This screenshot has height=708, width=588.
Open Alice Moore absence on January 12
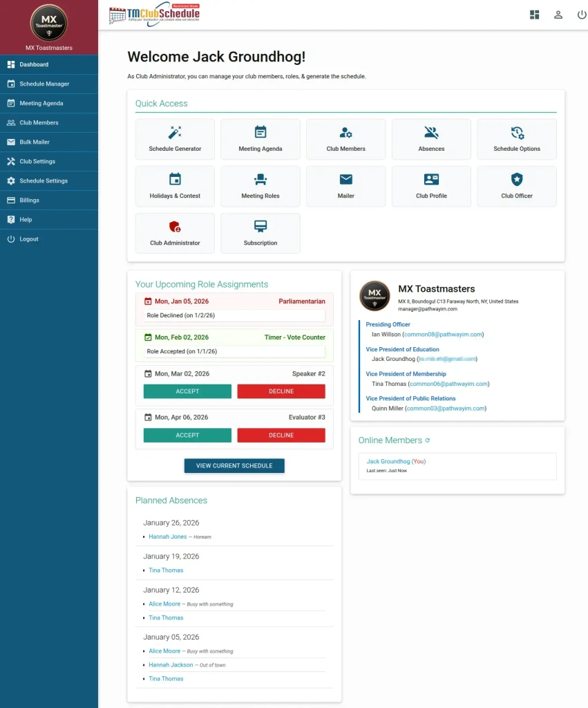point(164,604)
